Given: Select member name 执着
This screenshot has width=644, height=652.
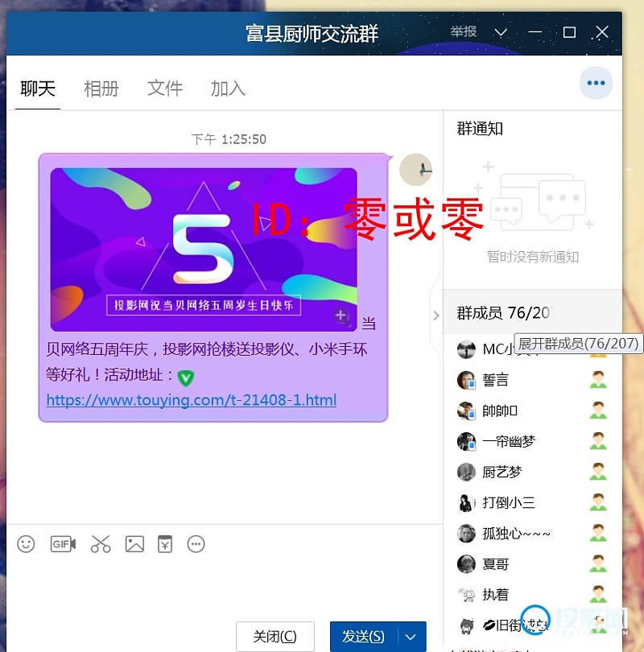Looking at the screenshot, I should pos(495,595).
